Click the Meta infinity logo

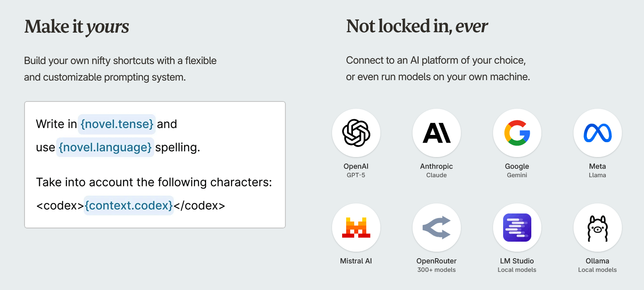598,133
